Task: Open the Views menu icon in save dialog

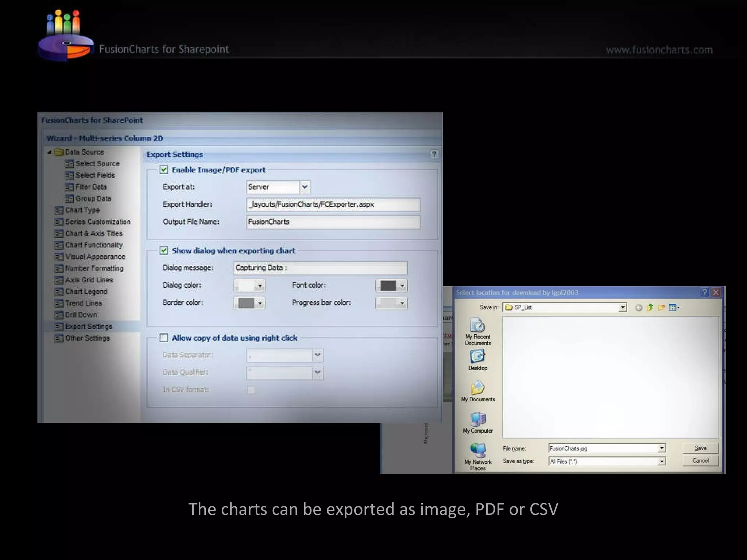Action: coord(674,308)
